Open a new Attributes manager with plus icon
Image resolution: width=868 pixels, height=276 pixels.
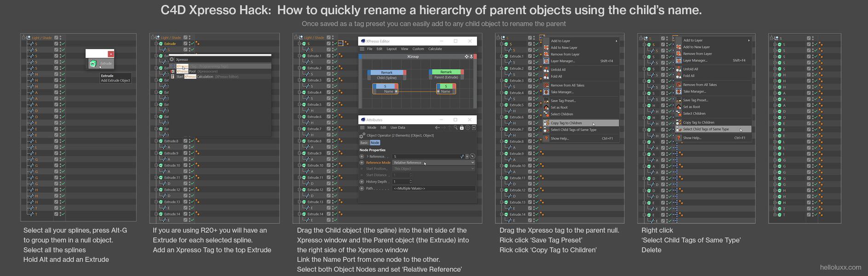click(x=474, y=127)
